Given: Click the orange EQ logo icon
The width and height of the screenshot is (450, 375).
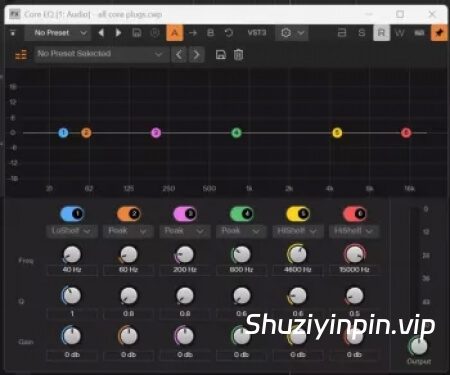Looking at the screenshot, I should (21, 55).
